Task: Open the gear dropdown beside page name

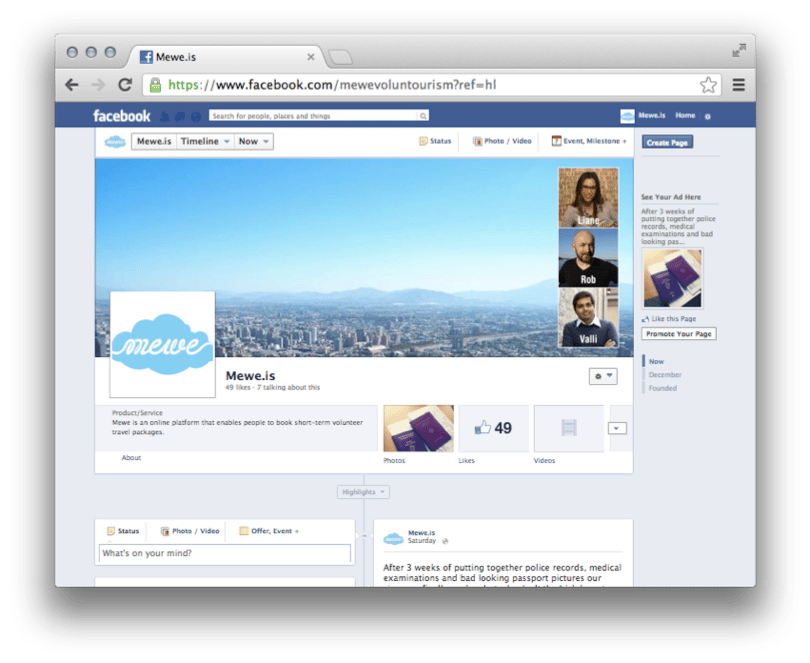Action: pos(603,376)
